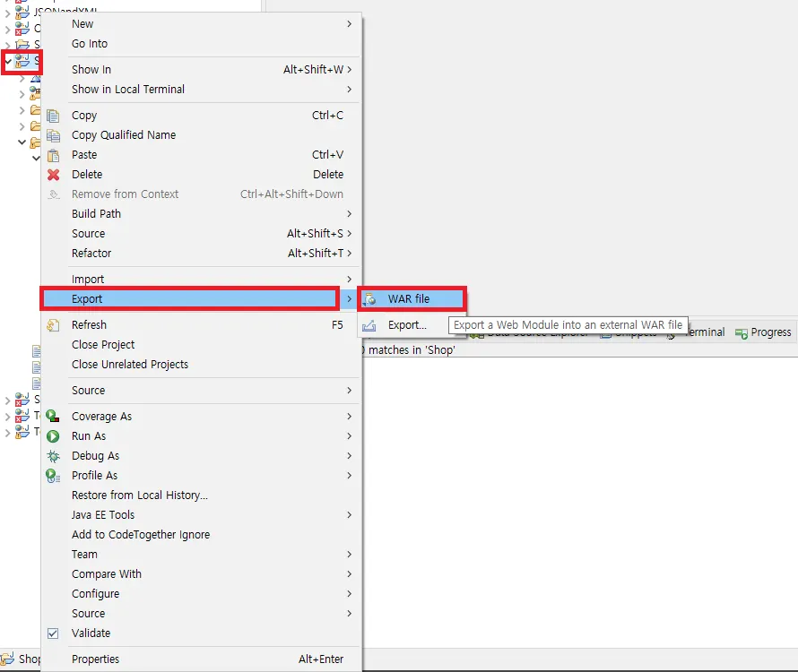Click the Coverage As icon
The width and height of the screenshot is (798, 672).
click(x=53, y=417)
